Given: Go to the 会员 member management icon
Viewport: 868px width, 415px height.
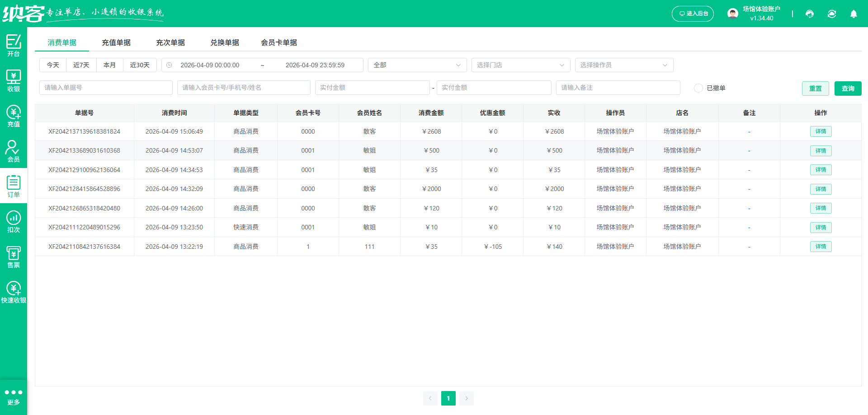Looking at the screenshot, I should click(x=13, y=150).
